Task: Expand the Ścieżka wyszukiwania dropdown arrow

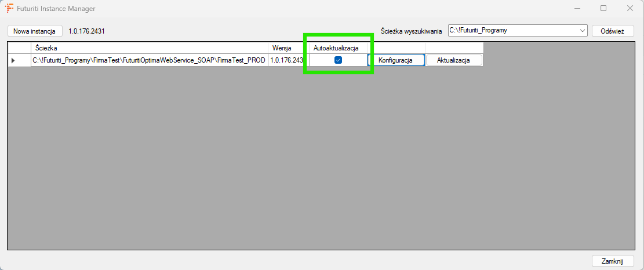Action: pos(582,31)
